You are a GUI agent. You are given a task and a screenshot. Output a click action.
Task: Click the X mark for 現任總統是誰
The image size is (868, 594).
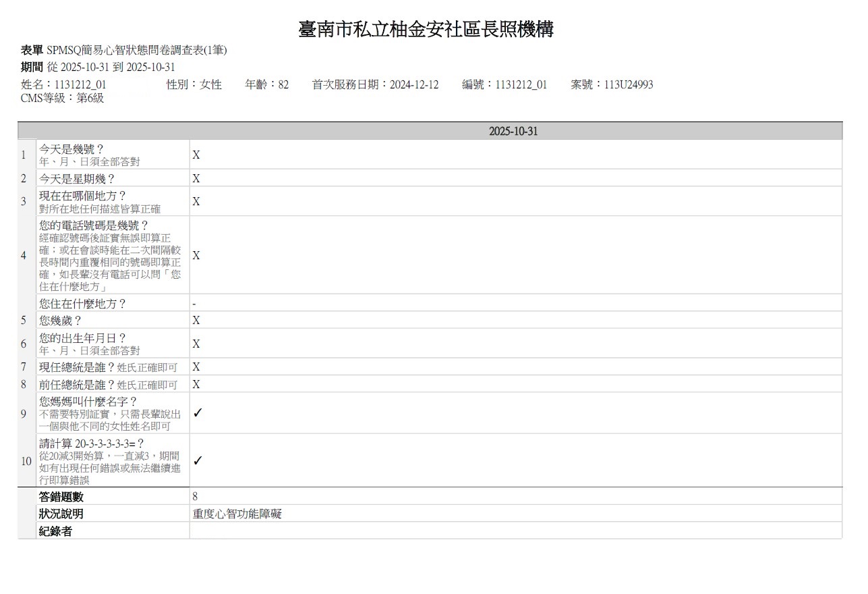(x=196, y=367)
